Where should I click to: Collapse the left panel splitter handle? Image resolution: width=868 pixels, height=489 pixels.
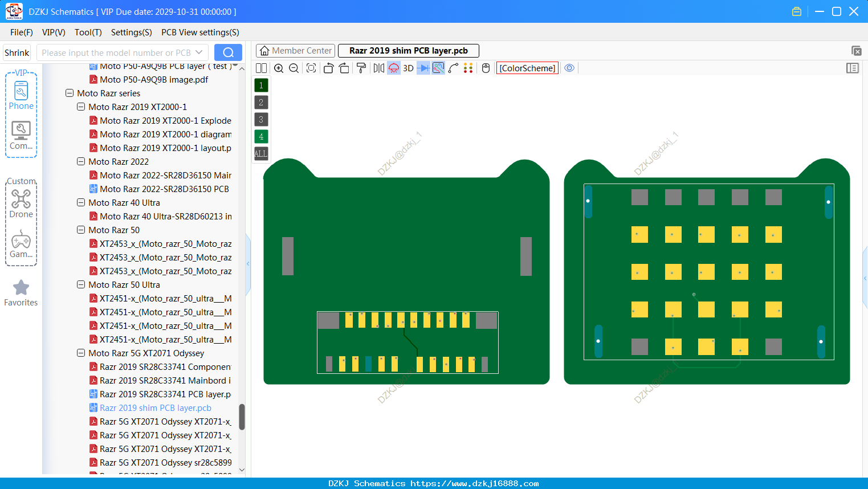coord(248,264)
